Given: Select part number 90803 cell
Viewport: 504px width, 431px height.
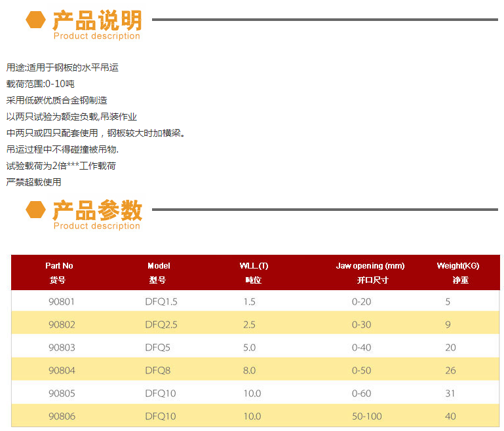Looking at the screenshot, I should tap(62, 348).
